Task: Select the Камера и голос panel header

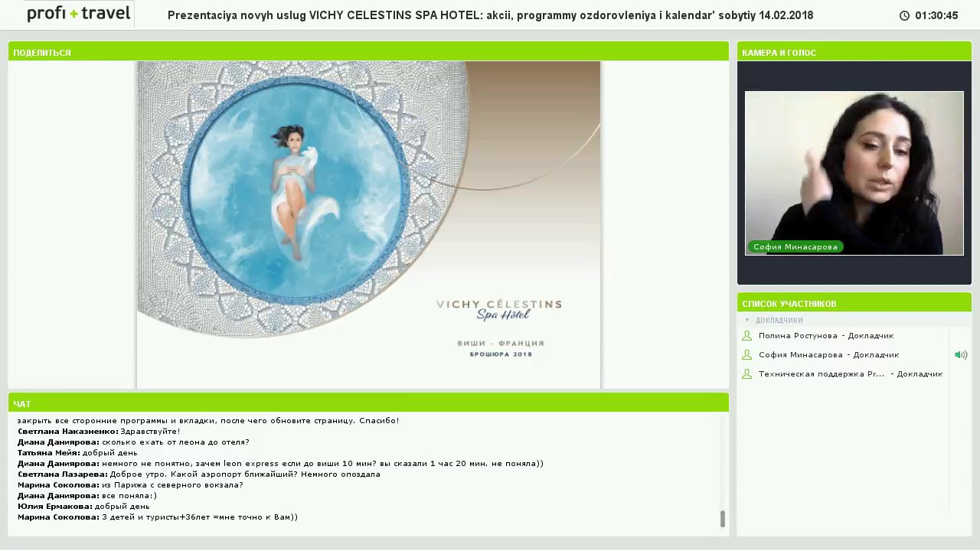Action: (854, 52)
